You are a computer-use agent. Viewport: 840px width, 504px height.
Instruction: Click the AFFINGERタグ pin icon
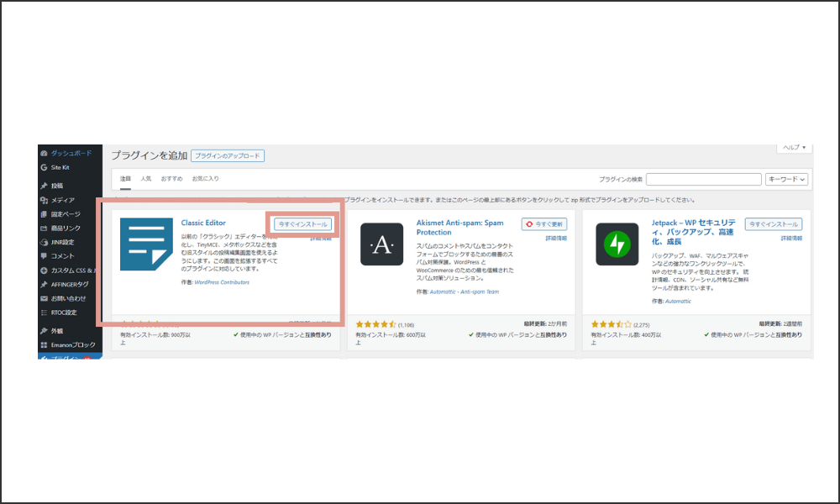point(44,285)
